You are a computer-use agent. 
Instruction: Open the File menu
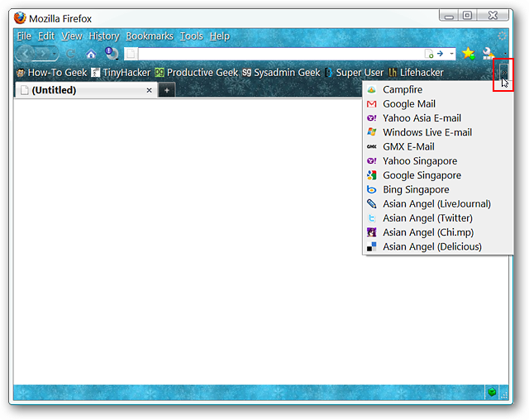(x=24, y=36)
